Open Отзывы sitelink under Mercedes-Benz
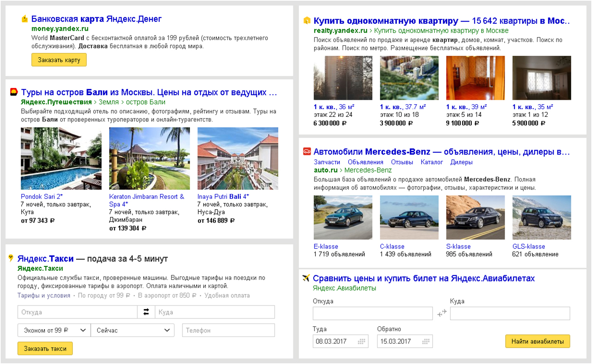This screenshot has width=592, height=364. coord(402,162)
